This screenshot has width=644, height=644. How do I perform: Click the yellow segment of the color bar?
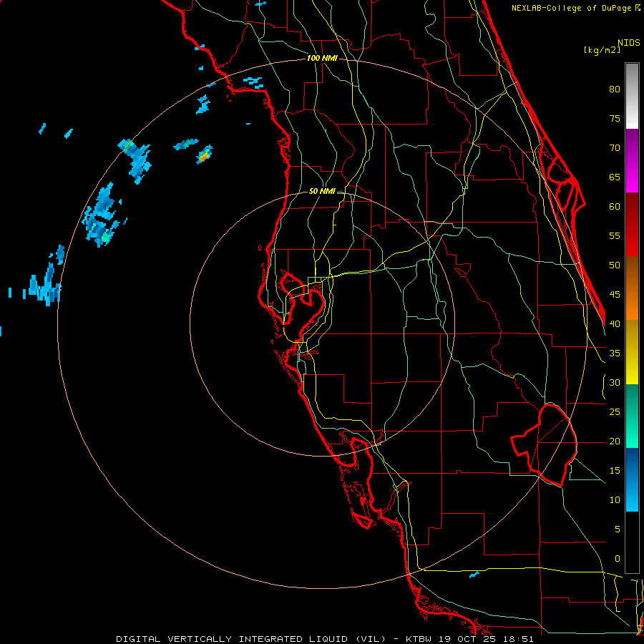coord(632,352)
